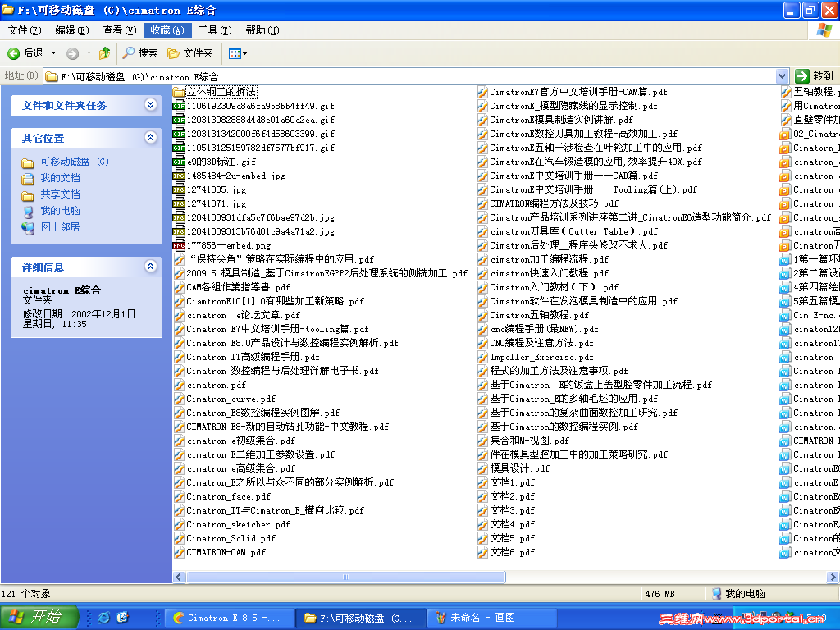Open the 文件(F) menu

tap(25, 30)
